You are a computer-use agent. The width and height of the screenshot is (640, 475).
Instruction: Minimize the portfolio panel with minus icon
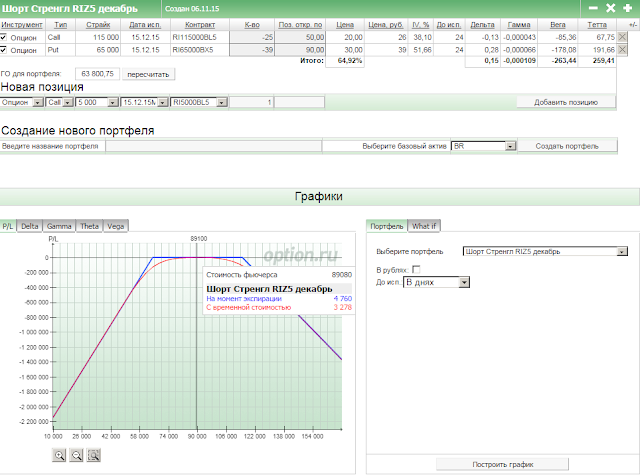pyautogui.click(x=593, y=8)
